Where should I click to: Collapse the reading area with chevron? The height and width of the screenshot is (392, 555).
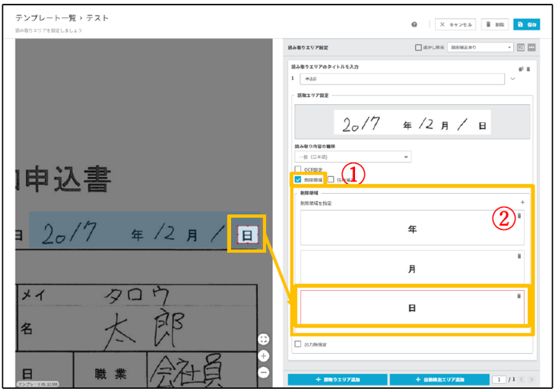tap(512, 79)
